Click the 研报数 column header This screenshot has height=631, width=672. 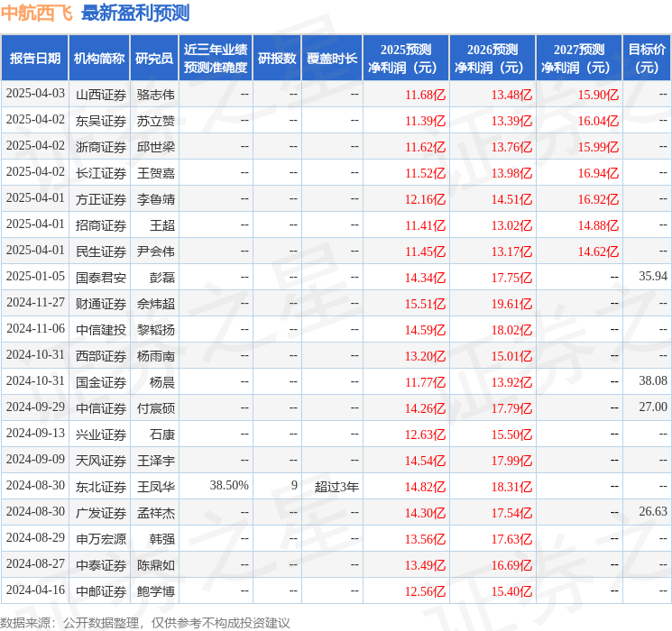click(x=277, y=59)
